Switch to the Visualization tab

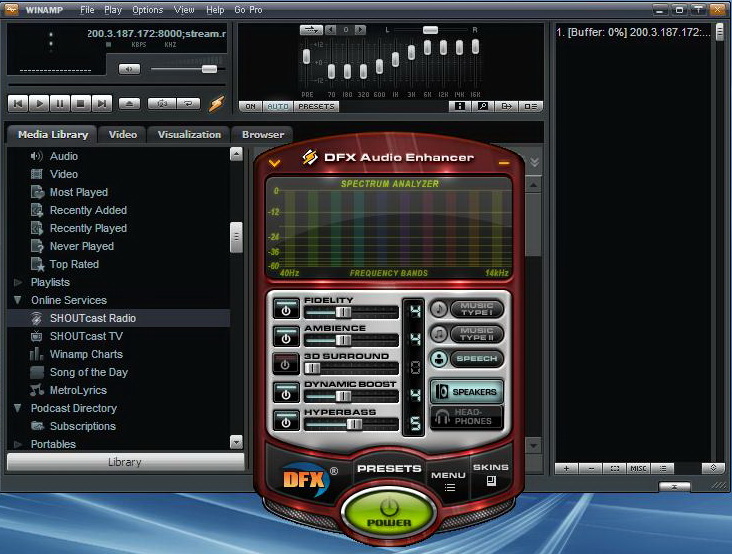pyautogui.click(x=189, y=134)
